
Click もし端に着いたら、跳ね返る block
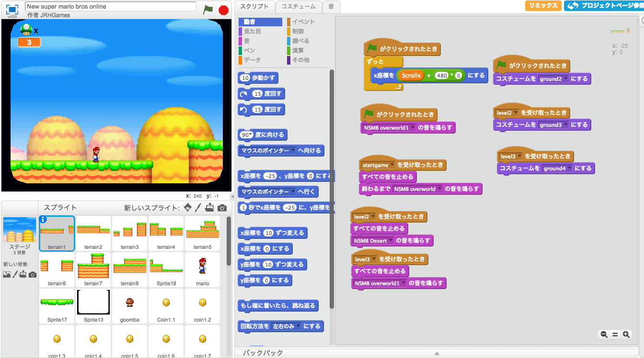point(279,306)
